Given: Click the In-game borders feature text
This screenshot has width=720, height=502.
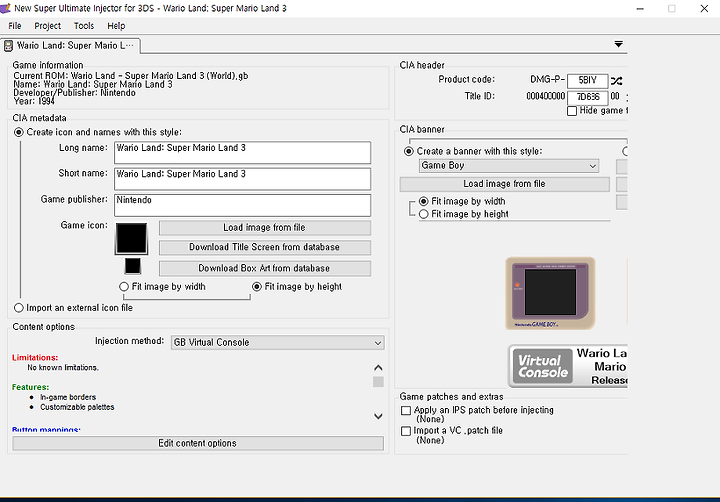Looking at the screenshot, I should pyautogui.click(x=68, y=397).
